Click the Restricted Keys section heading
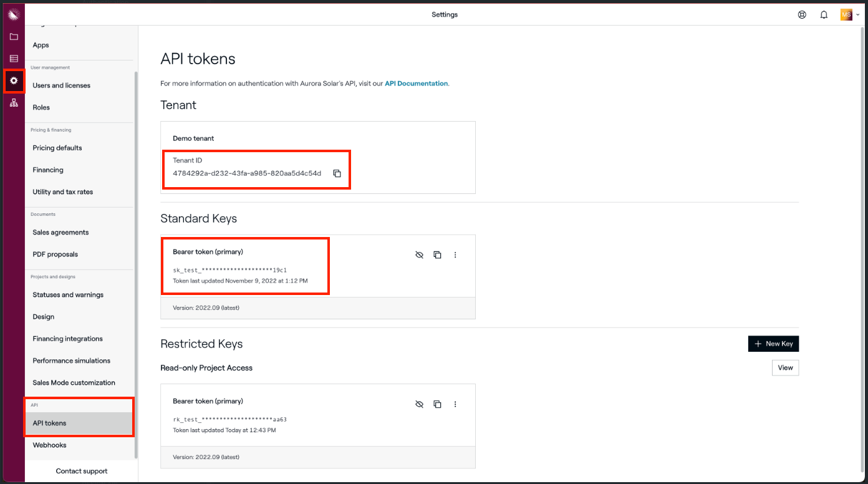Screen dimensions: 868x484 tap(201, 344)
